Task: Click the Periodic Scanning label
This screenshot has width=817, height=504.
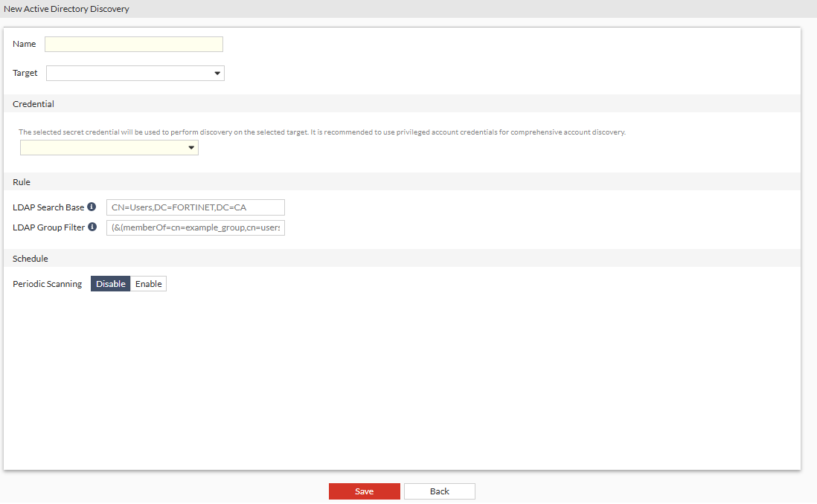Action: click(x=48, y=284)
